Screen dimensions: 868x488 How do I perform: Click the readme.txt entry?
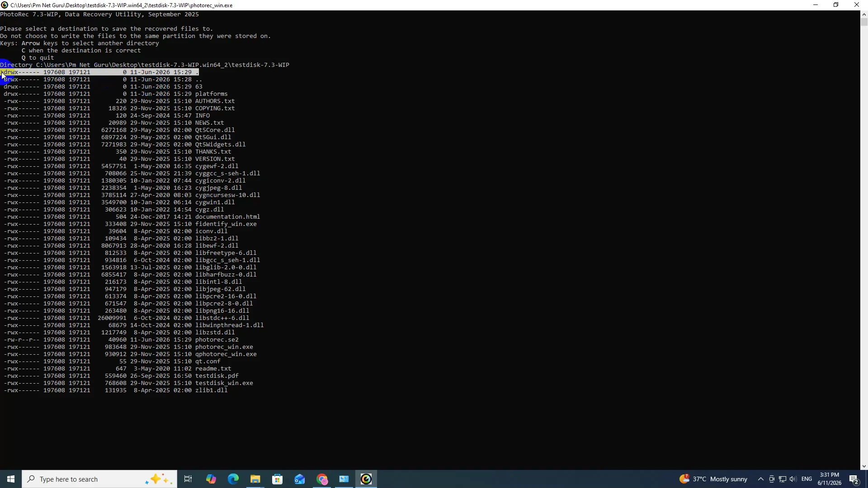click(118, 369)
